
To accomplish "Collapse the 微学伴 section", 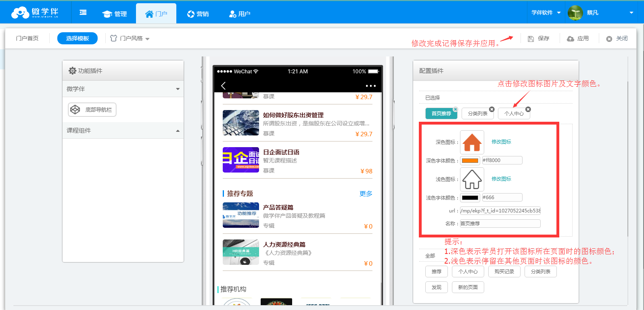I will (x=123, y=89).
